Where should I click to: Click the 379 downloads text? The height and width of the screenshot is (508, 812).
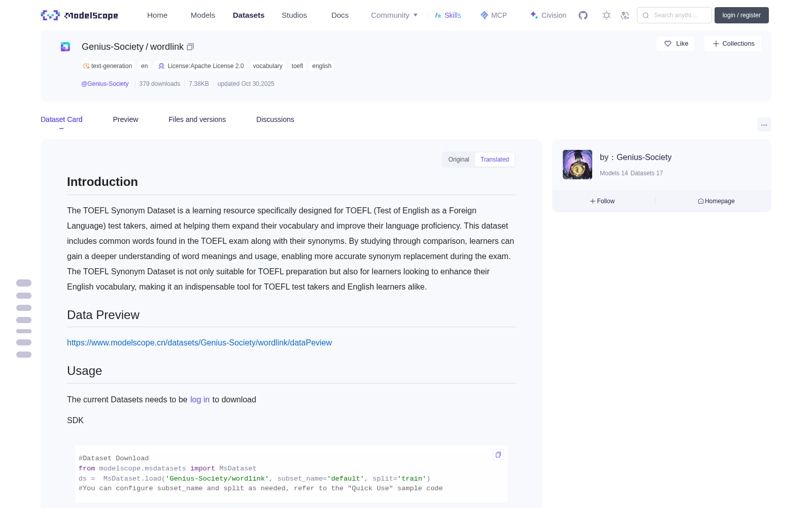tap(160, 84)
